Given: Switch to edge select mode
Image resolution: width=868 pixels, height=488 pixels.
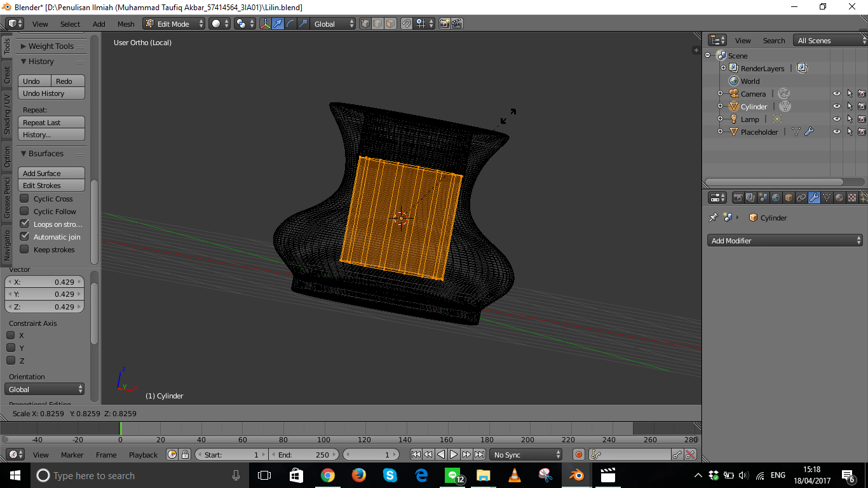Looking at the screenshot, I should pos(377,24).
